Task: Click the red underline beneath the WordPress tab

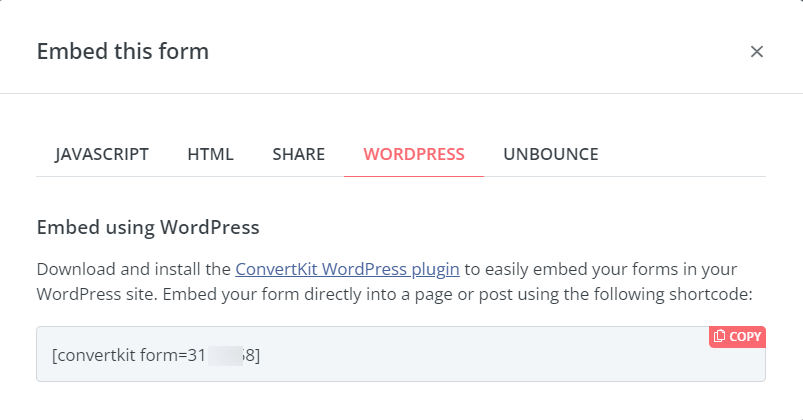Action: tap(414, 176)
